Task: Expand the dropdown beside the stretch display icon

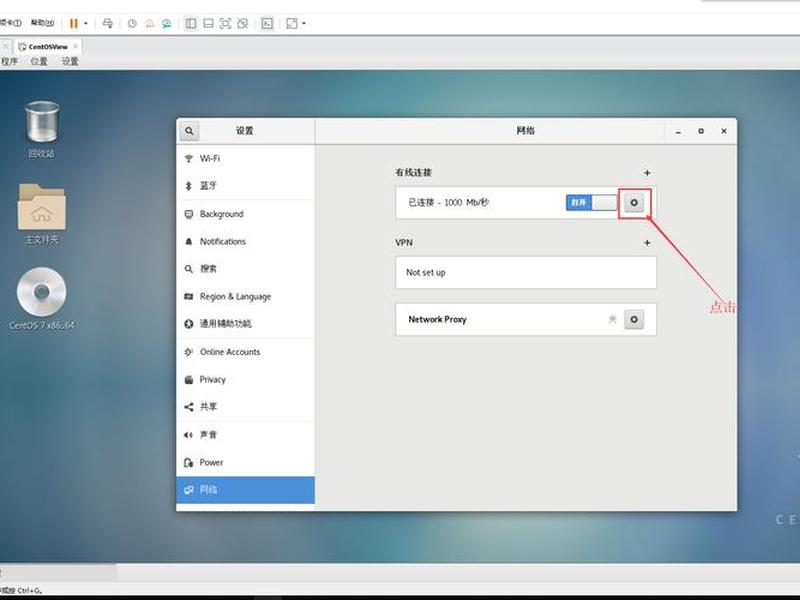Action: click(x=304, y=23)
